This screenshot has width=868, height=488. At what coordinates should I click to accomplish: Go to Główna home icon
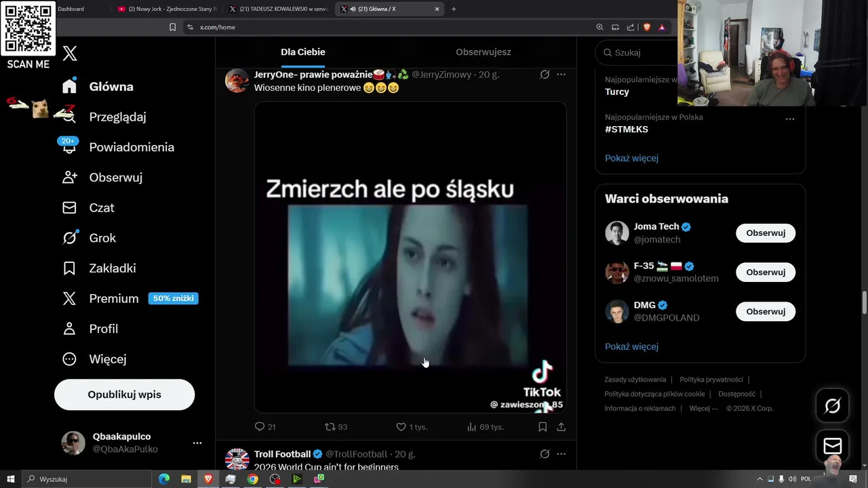(69, 86)
